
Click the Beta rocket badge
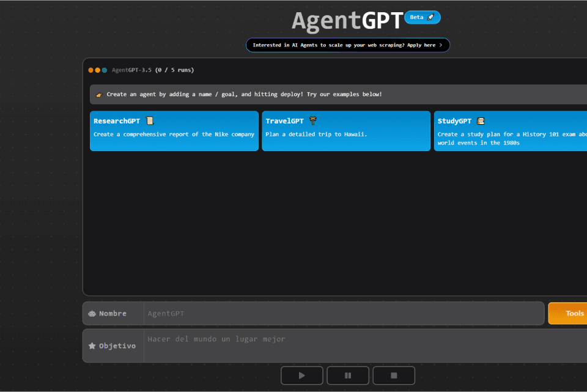423,17
